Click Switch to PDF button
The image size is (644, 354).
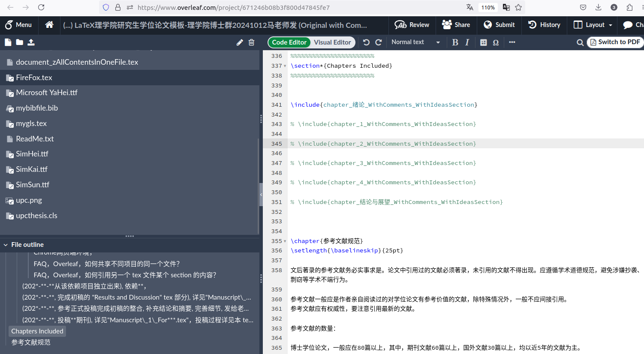point(615,42)
